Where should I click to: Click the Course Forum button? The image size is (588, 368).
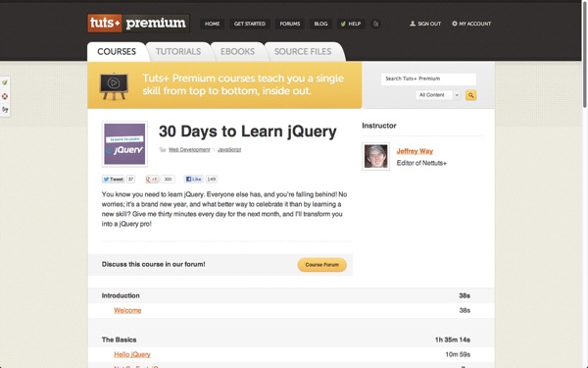tap(321, 265)
